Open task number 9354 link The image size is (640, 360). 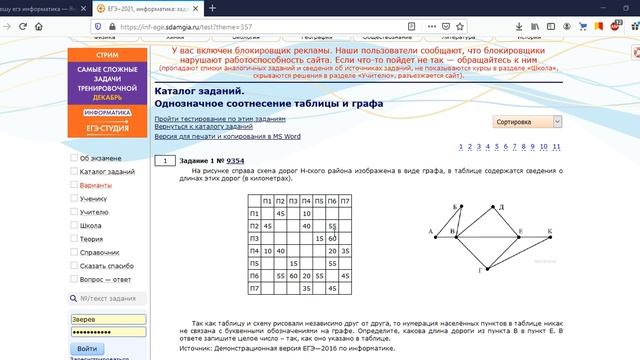point(235,161)
